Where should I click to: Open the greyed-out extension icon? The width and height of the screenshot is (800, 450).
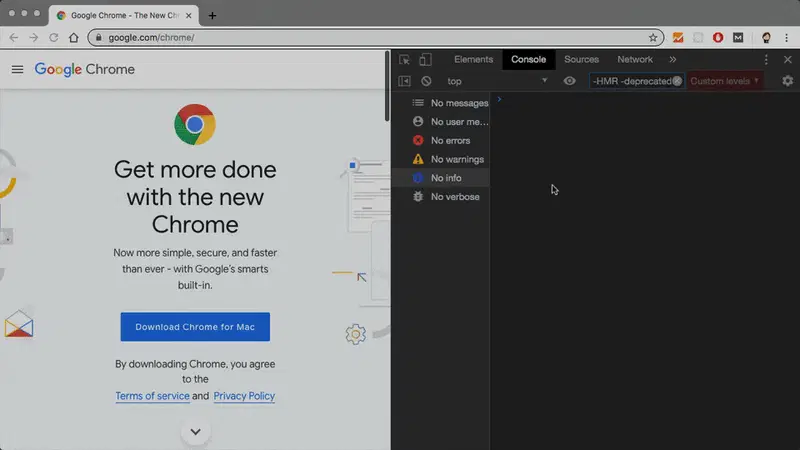(698, 38)
